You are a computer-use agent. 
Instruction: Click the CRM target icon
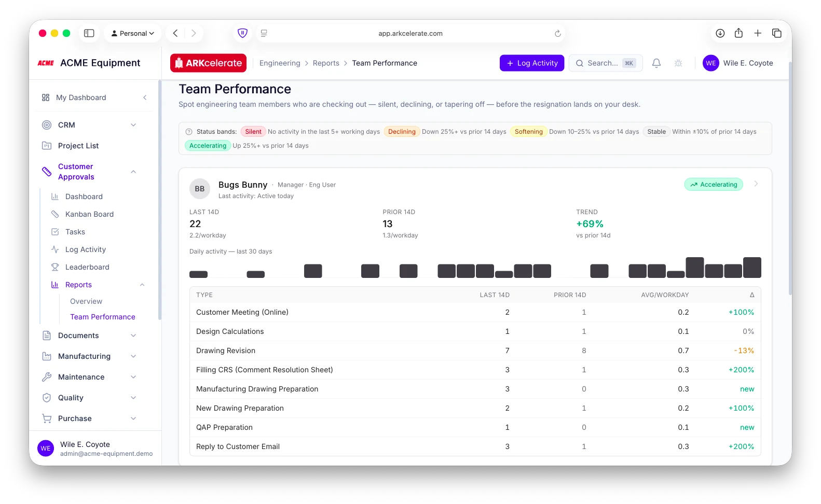47,125
